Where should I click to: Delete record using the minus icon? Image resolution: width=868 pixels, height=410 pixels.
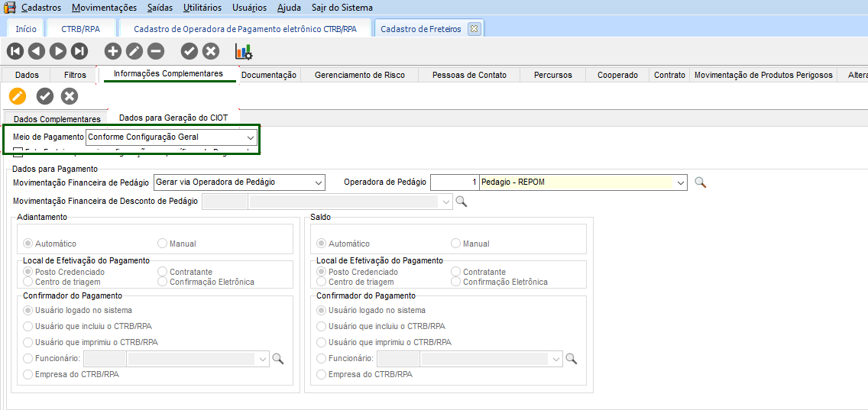(156, 51)
